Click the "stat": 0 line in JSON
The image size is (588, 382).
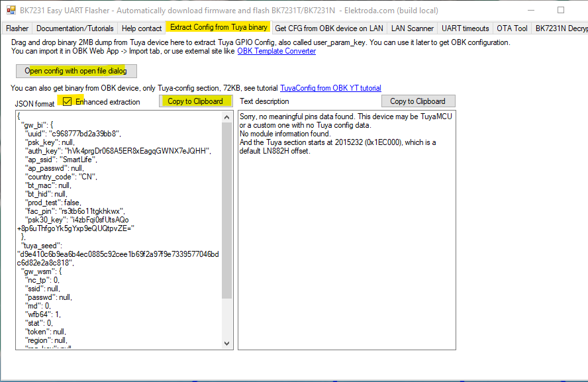coord(39,324)
